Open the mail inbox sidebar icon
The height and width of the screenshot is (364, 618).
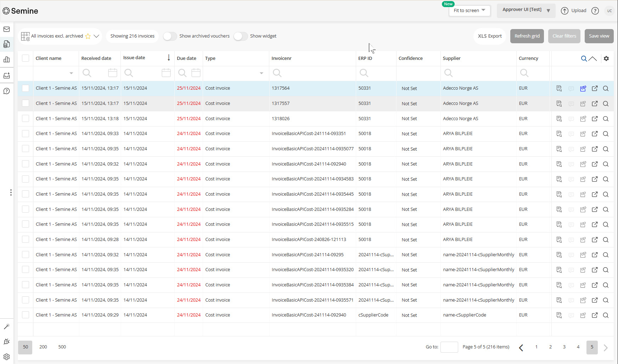click(6, 29)
